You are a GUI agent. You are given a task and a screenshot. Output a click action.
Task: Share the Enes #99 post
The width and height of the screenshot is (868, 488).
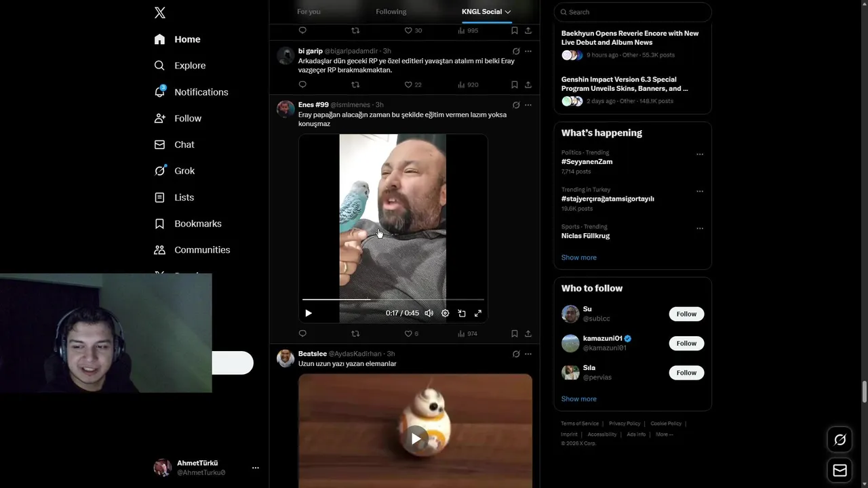(528, 333)
